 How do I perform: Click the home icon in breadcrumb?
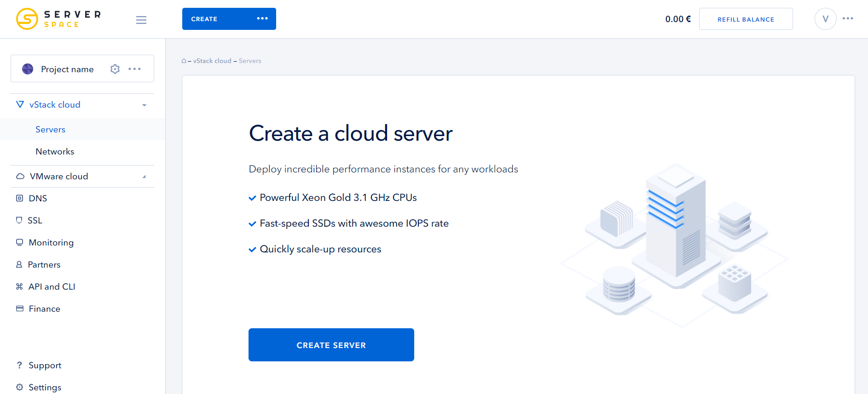coord(184,61)
